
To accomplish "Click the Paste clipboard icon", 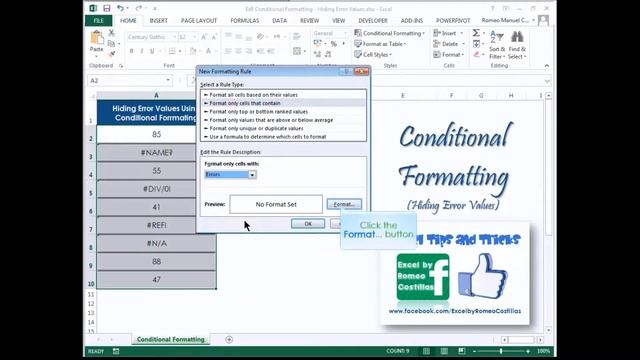I will [x=97, y=38].
